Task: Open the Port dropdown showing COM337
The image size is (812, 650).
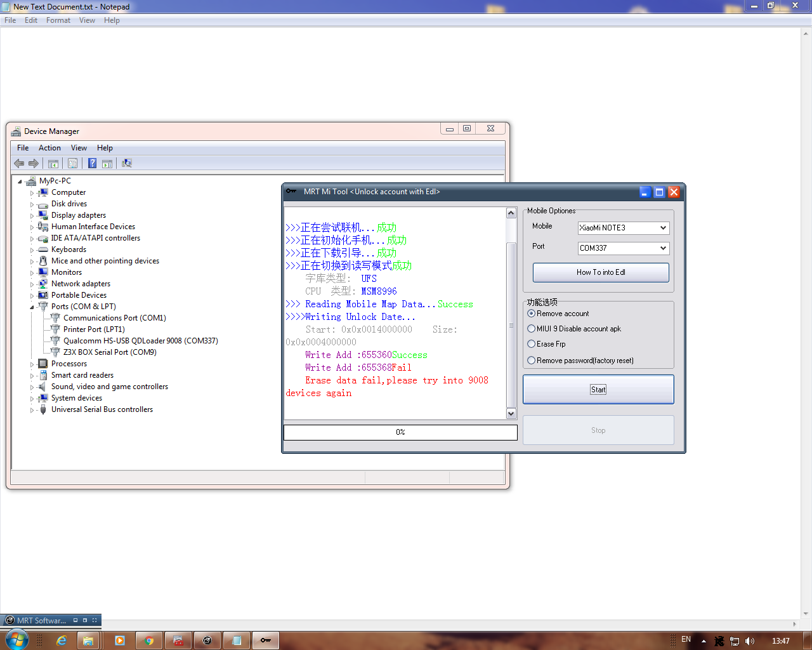Action: (x=624, y=248)
